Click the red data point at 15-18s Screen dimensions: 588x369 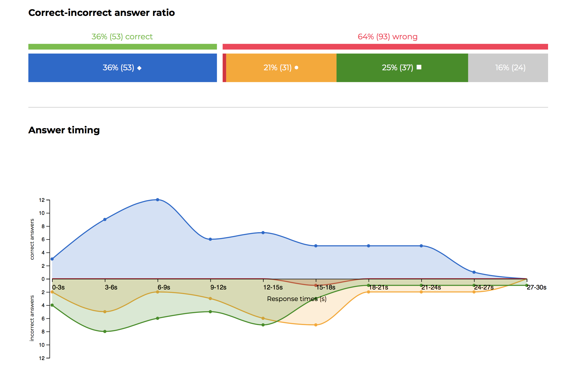pyautogui.click(x=316, y=285)
